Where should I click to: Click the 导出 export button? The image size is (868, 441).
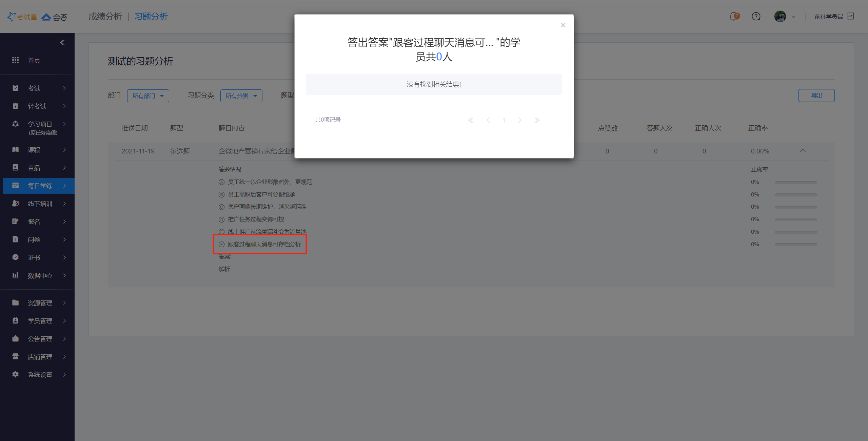pos(816,96)
